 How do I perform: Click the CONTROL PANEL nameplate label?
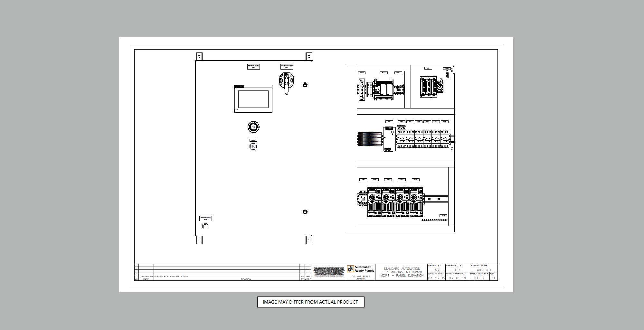click(253, 67)
